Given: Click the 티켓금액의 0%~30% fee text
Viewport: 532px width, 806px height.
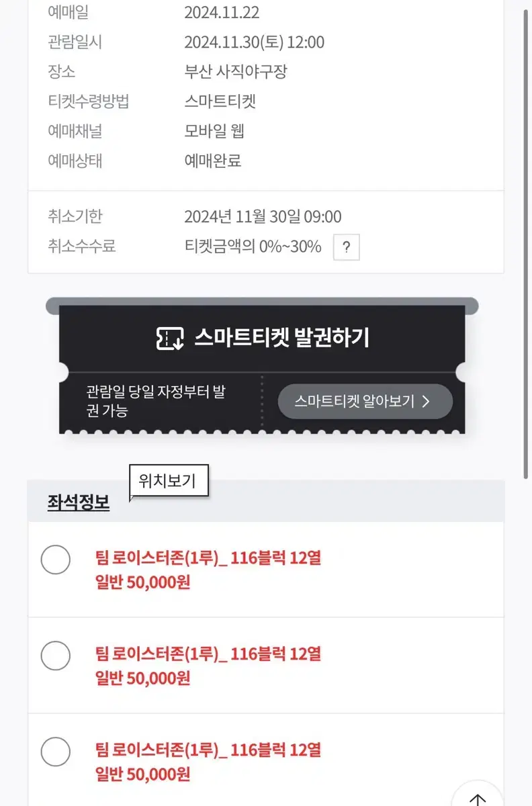Looking at the screenshot, I should click(253, 247).
